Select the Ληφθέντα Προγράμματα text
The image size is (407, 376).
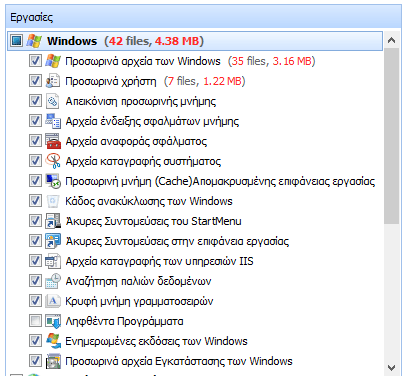tap(124, 321)
